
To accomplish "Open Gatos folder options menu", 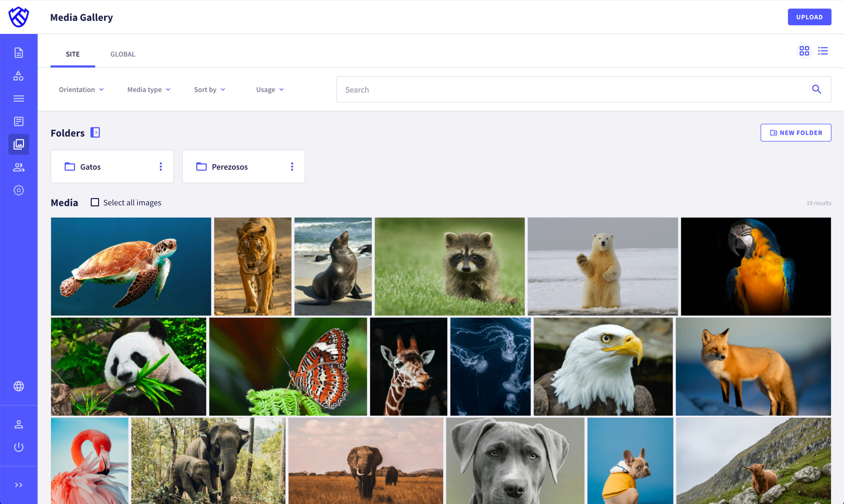I will coord(161,167).
